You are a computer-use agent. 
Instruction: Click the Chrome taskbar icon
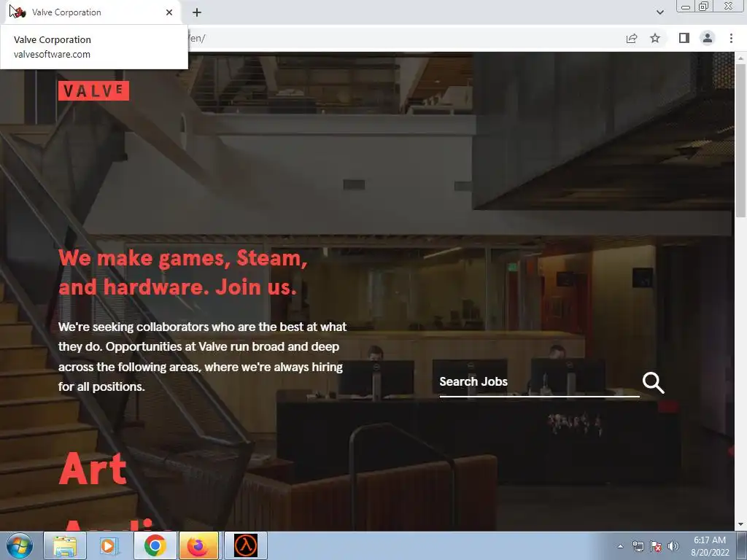155,545
